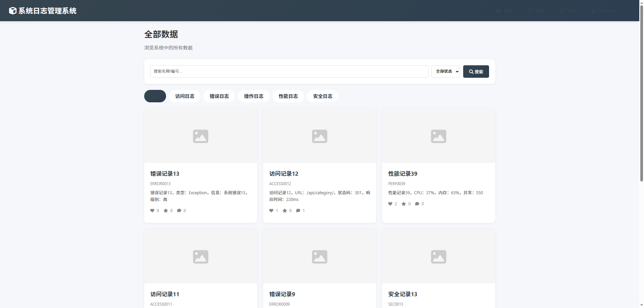
Task: Open the 首页 home nav item
Action: (x=504, y=11)
